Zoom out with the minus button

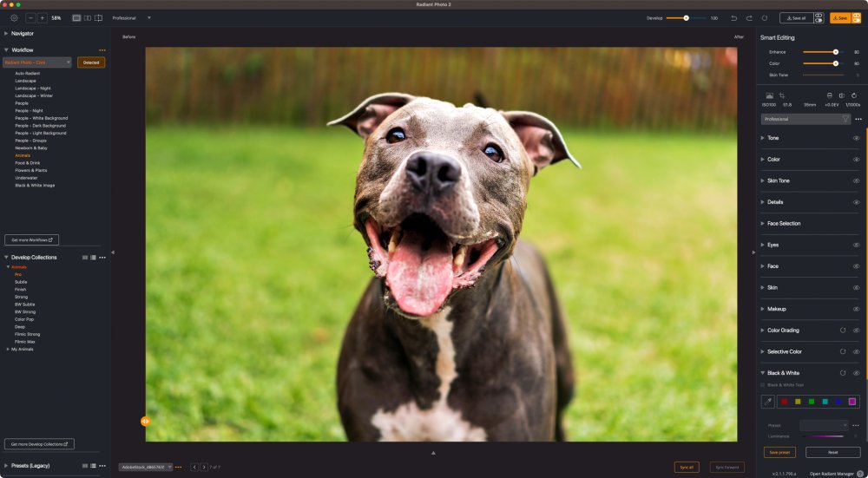[31, 17]
